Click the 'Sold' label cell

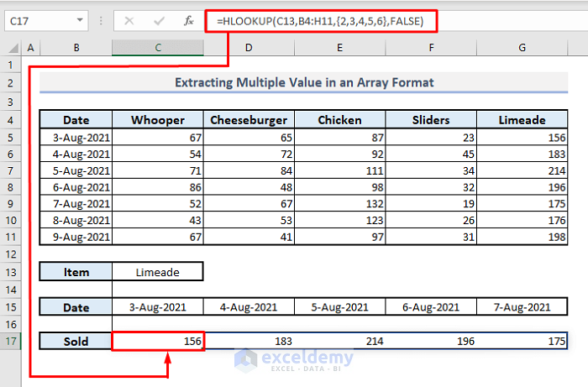(x=76, y=342)
